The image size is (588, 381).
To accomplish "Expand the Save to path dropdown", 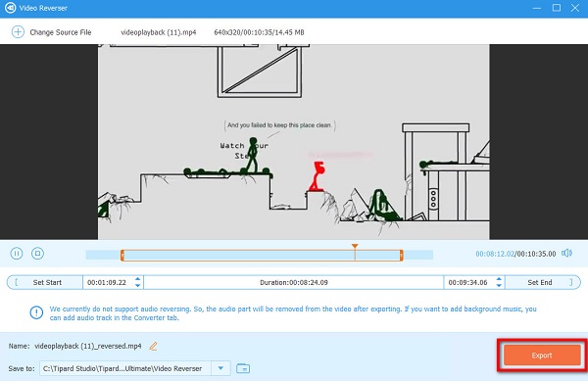I will point(220,368).
